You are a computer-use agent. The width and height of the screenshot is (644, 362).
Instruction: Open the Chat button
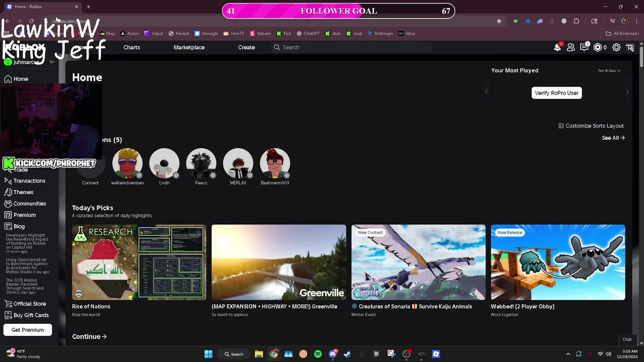(627, 339)
